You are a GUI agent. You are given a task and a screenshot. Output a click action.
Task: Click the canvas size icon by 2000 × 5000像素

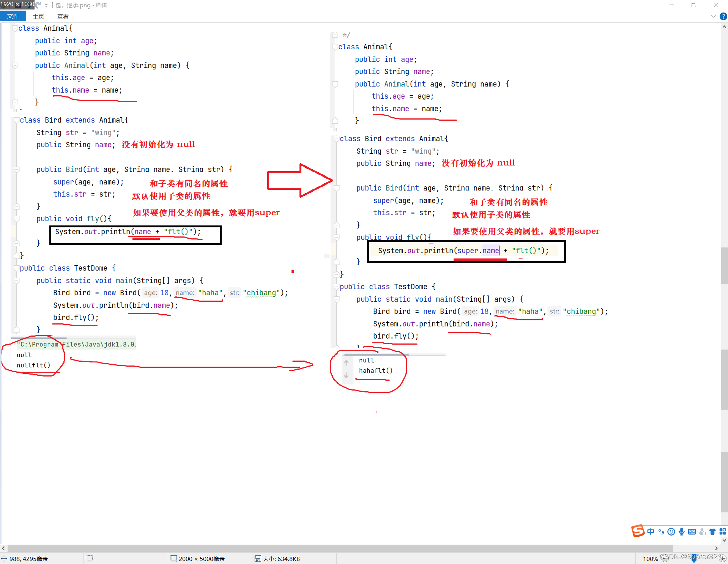pos(173,558)
